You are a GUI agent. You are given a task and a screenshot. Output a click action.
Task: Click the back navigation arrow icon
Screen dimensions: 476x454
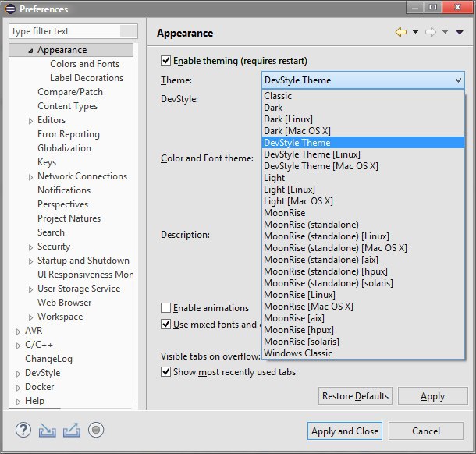coord(401,32)
